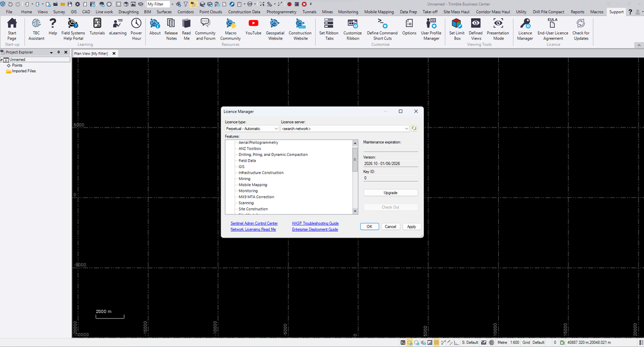The image size is (644, 347).
Task: Activate Set Limit Box tool
Action: point(457,29)
